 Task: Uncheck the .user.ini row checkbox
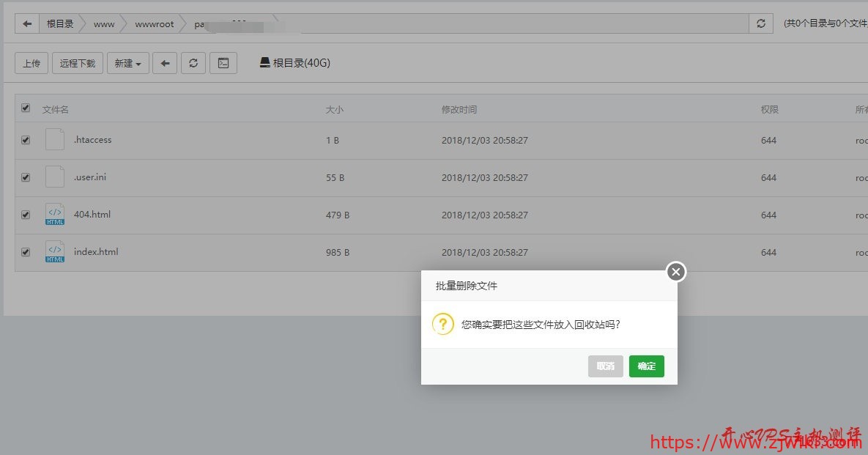point(25,177)
